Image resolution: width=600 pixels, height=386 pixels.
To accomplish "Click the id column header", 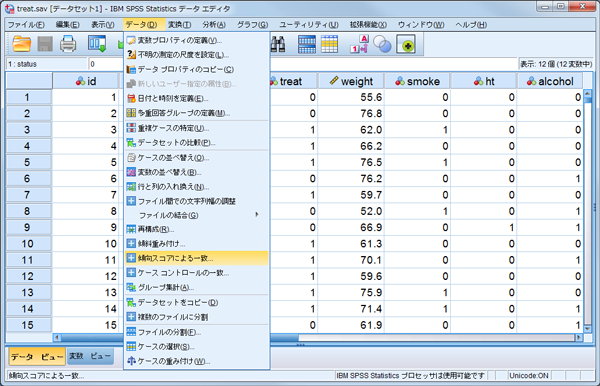I will (x=86, y=81).
